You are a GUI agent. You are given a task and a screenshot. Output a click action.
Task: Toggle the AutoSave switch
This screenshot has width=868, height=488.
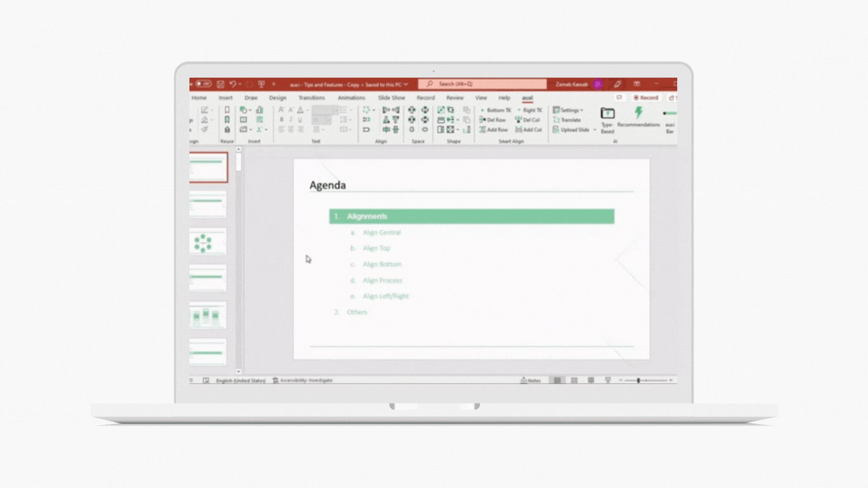203,84
